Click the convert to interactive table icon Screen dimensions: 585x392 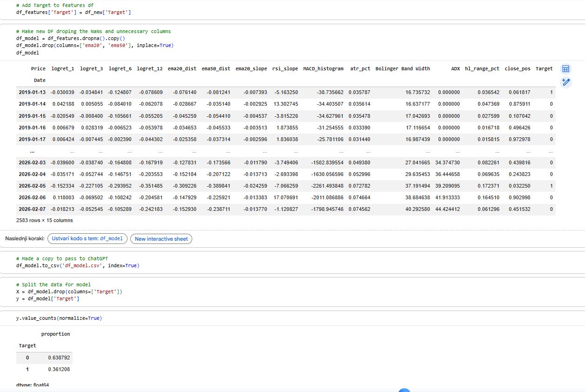(x=565, y=69)
